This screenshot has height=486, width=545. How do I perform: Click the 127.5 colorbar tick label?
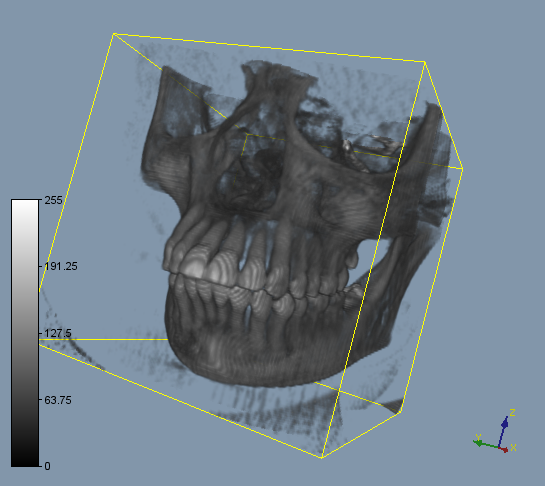click(x=58, y=333)
